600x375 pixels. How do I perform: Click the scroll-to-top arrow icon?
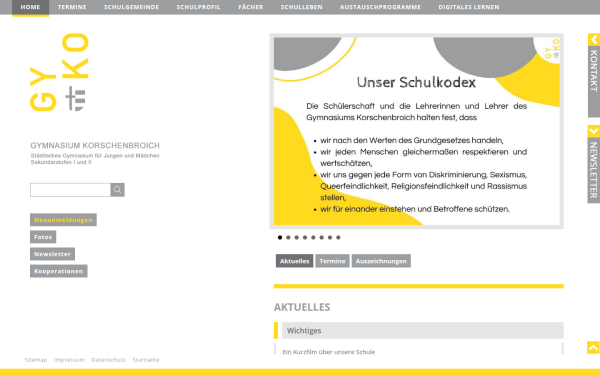[x=593, y=347]
